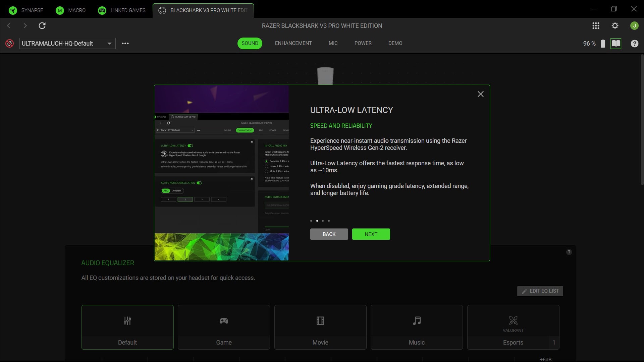644x362 pixels.
Task: Select the Game EQ preset
Action: click(x=224, y=327)
